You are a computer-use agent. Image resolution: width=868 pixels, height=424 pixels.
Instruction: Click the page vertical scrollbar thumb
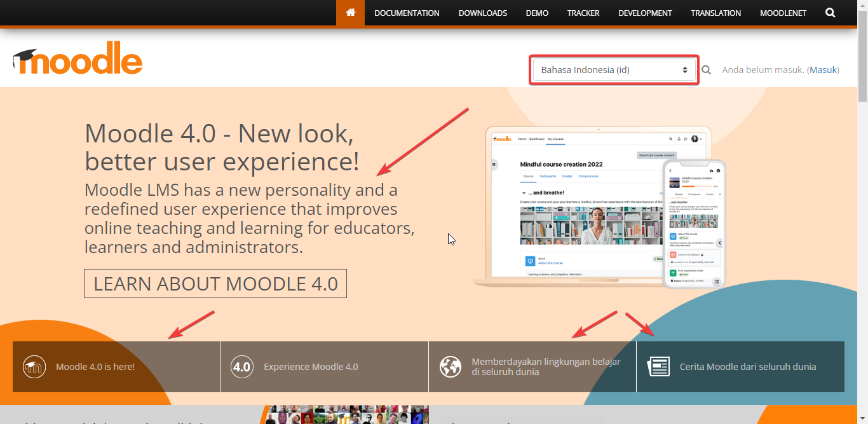coord(862,55)
